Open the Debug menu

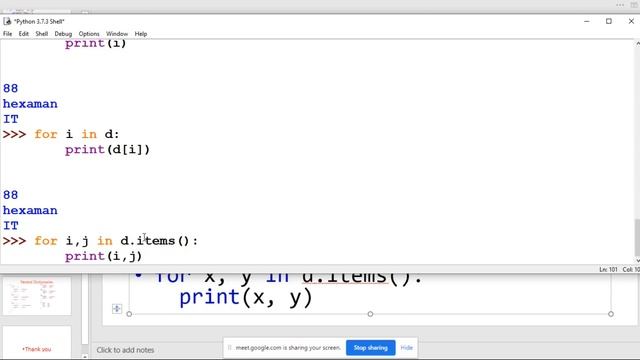(x=63, y=34)
